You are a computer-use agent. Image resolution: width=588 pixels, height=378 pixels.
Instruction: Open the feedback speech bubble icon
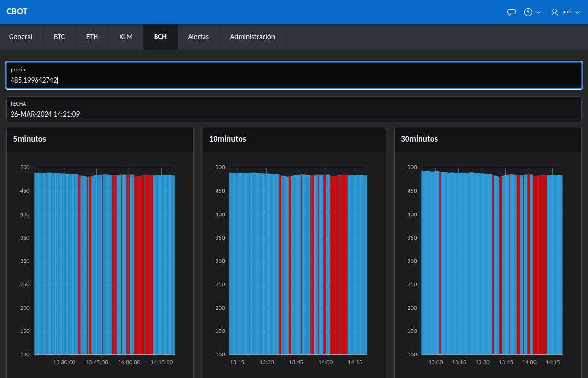(x=511, y=12)
